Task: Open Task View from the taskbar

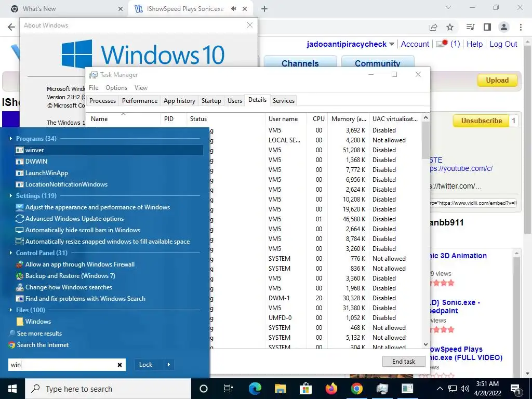Action: (x=229, y=389)
